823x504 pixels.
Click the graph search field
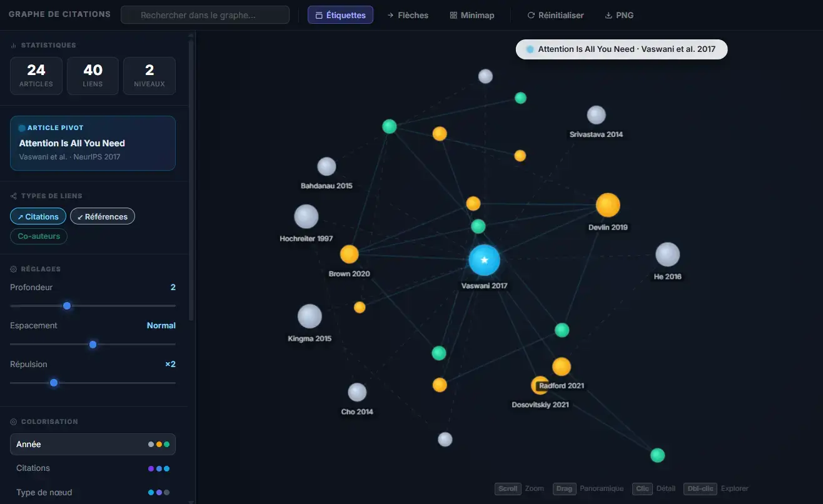pos(205,15)
